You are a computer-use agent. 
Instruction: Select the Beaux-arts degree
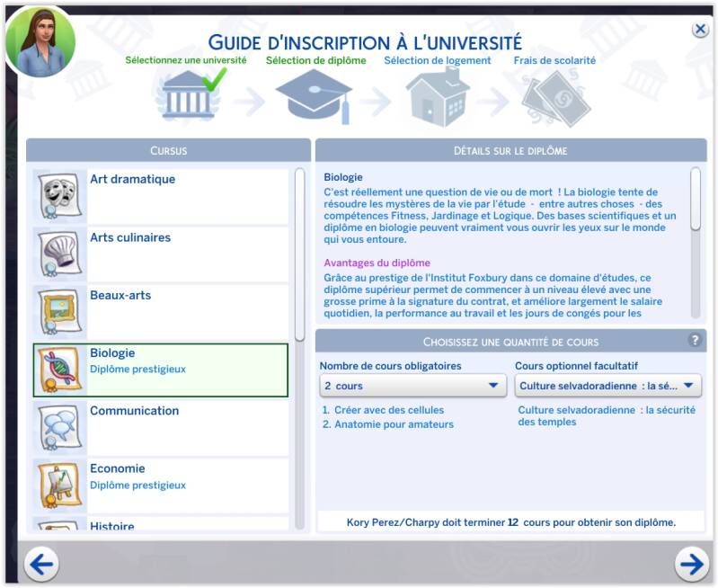coord(161,312)
